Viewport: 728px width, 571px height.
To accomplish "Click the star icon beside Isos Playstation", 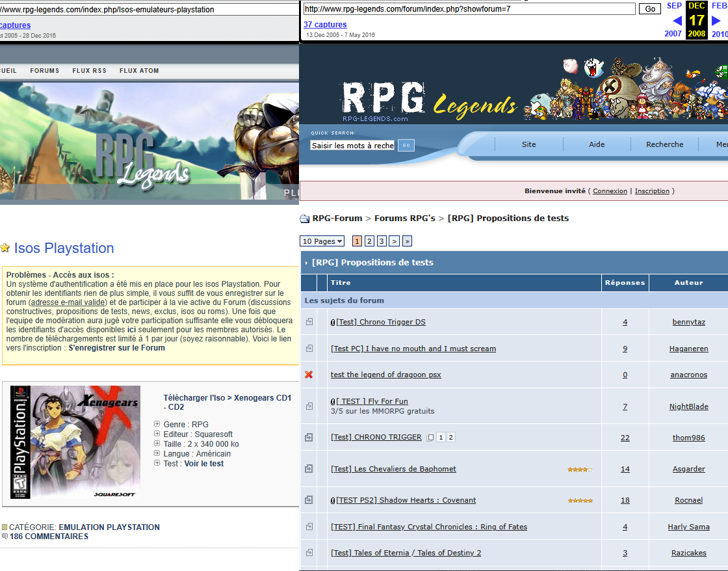I will (5, 248).
